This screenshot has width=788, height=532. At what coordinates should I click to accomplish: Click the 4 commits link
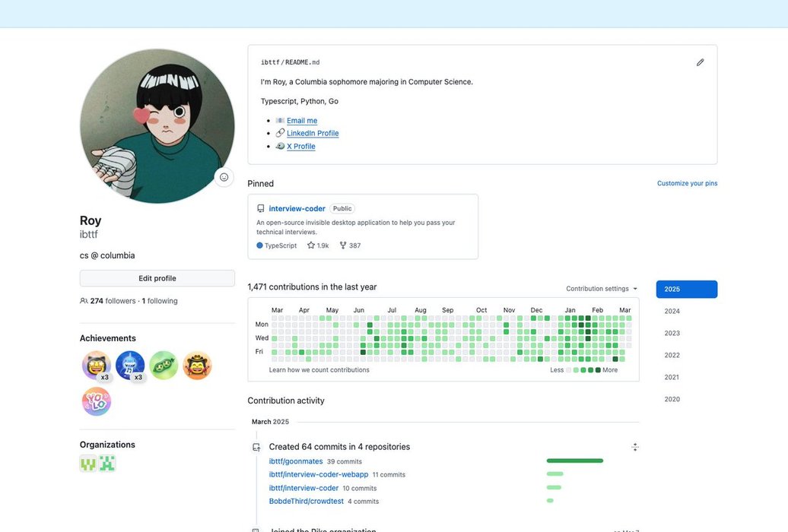[x=364, y=502]
